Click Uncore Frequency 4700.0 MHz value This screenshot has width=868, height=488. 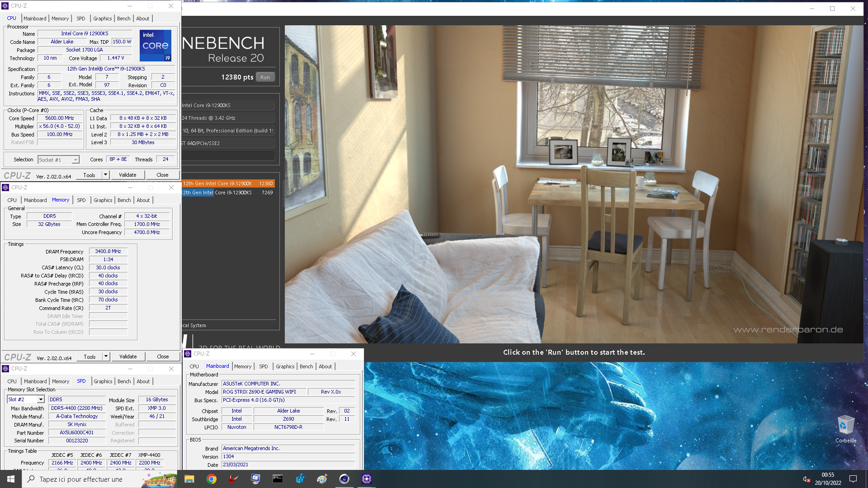click(x=147, y=233)
